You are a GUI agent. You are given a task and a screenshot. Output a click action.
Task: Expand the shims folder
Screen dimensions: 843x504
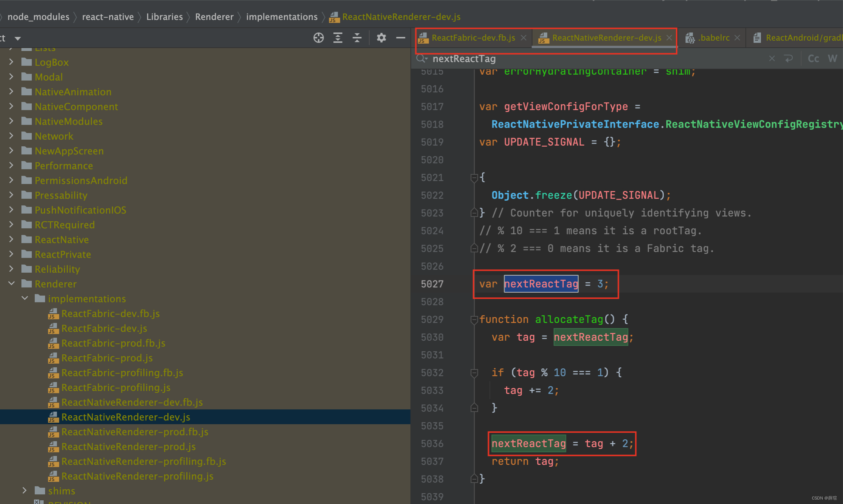(24, 490)
